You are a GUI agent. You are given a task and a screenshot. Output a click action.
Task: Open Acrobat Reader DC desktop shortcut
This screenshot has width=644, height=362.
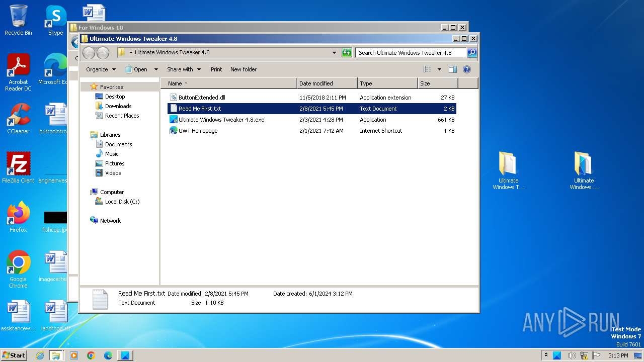click(18, 72)
